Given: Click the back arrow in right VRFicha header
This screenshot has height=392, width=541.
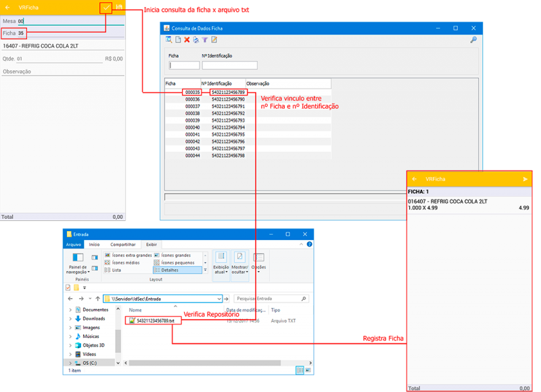Looking at the screenshot, I should (415, 179).
